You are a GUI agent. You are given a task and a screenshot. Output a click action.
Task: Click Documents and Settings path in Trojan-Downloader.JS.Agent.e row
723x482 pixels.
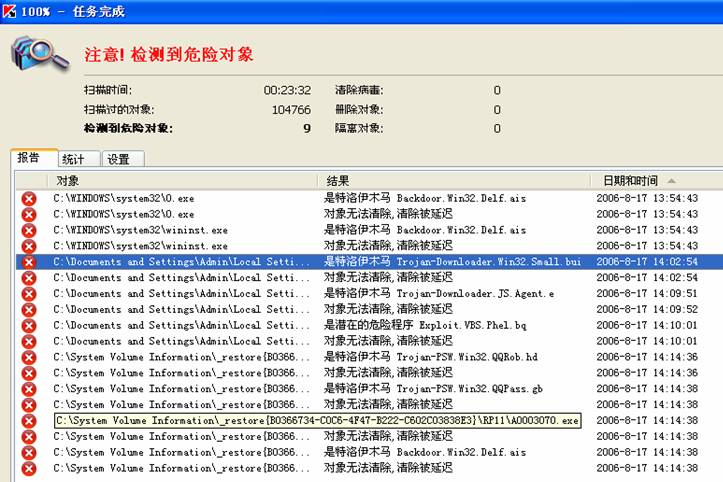pyautogui.click(x=182, y=294)
